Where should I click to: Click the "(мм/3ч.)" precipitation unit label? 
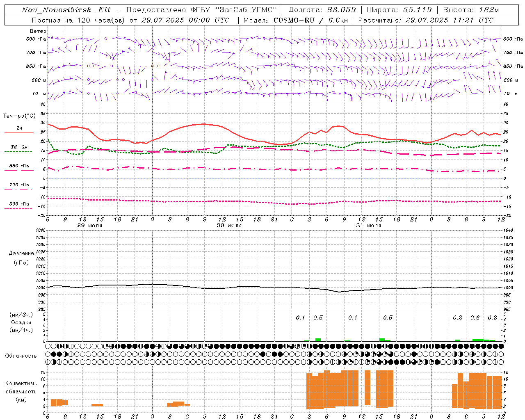point(21,315)
